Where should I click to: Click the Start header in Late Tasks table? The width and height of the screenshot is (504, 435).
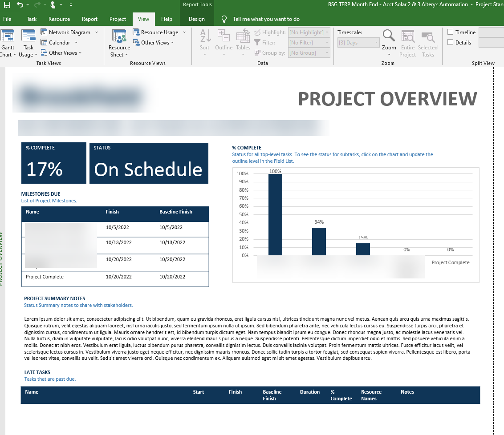click(198, 392)
